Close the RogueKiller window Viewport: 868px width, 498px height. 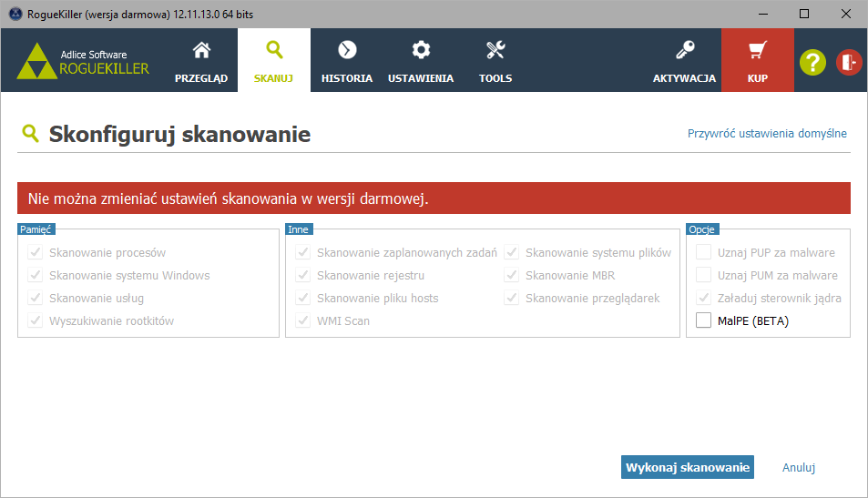[846, 14]
